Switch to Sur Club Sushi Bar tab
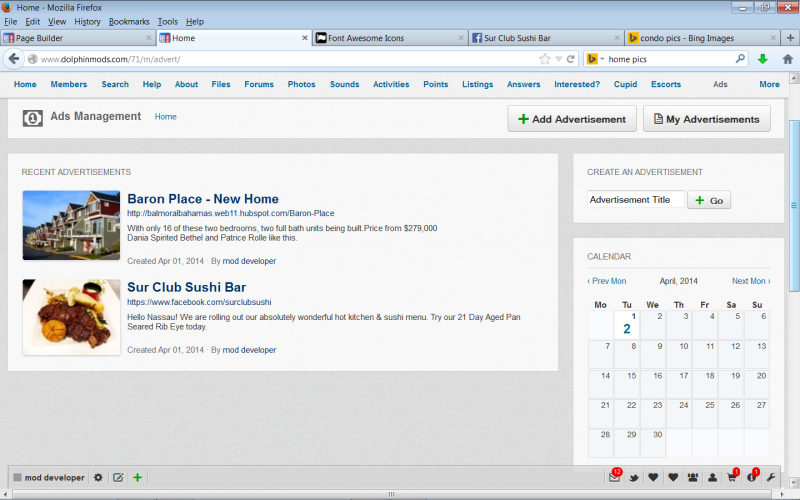The height and width of the screenshot is (500, 800). (546, 38)
